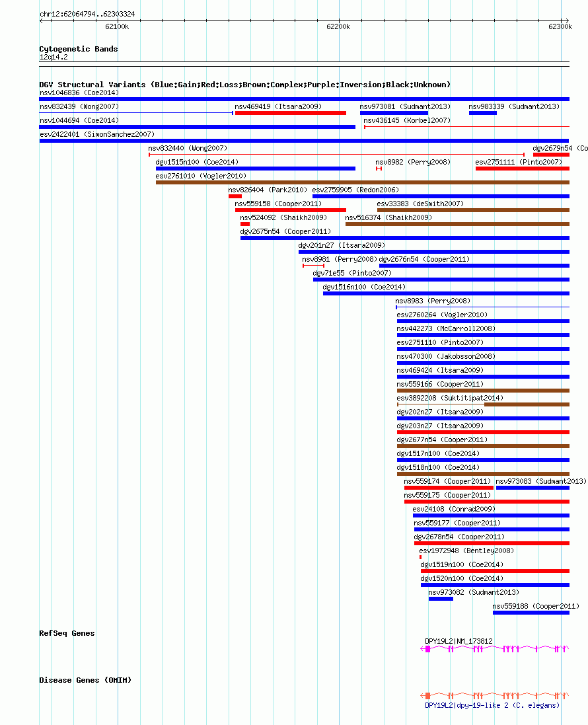Open dgv1519n100 (Coe2014) variant label

pos(462,564)
